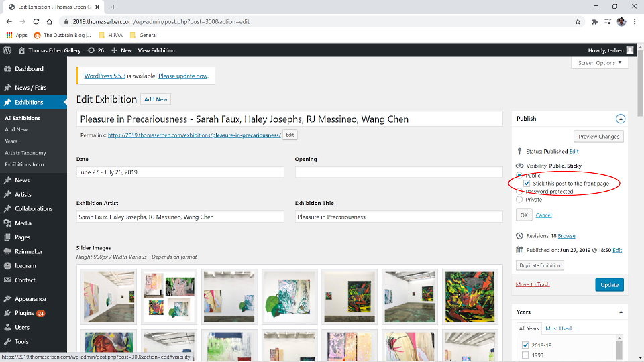Browse the 18 revisions

point(566,235)
